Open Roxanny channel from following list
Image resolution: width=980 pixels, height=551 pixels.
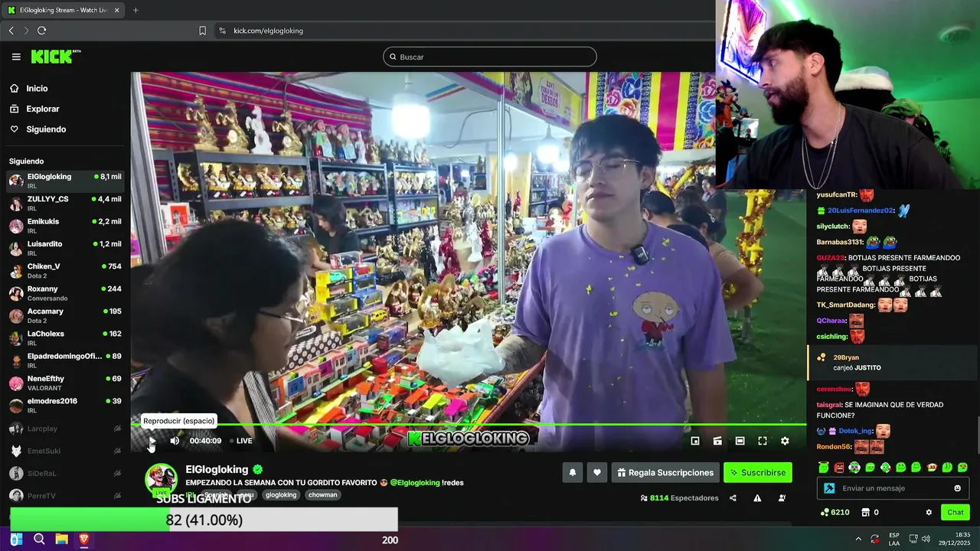click(x=65, y=293)
